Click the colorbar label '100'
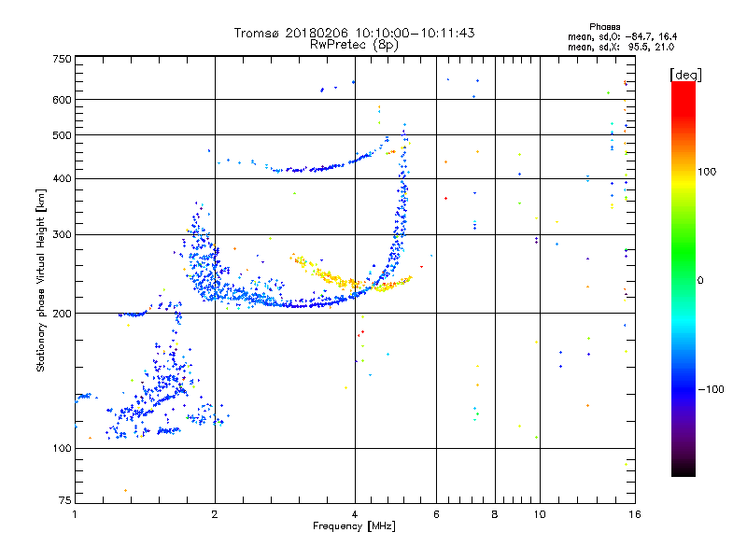 pos(707,172)
